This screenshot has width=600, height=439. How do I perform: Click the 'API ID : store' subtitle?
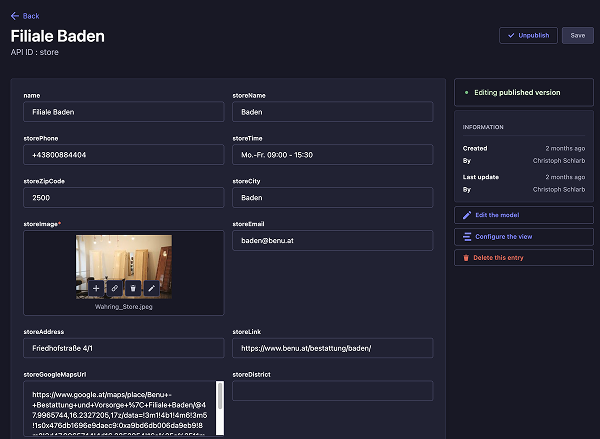coord(34,52)
